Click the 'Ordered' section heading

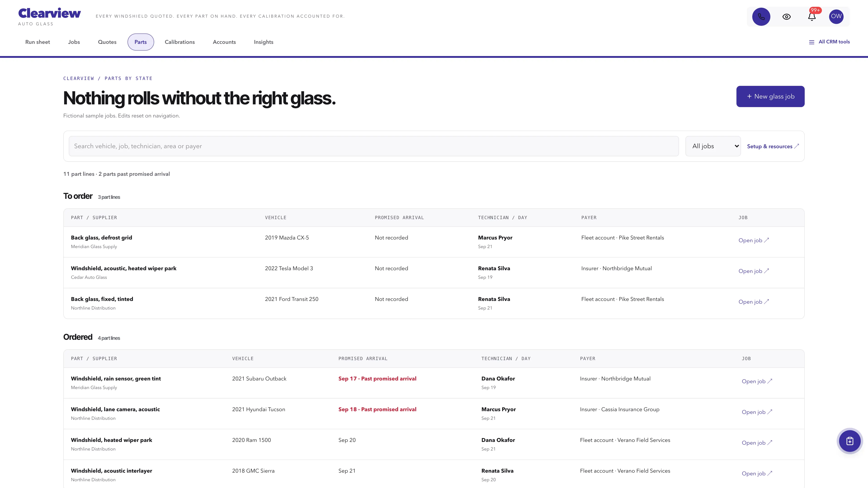(78, 337)
